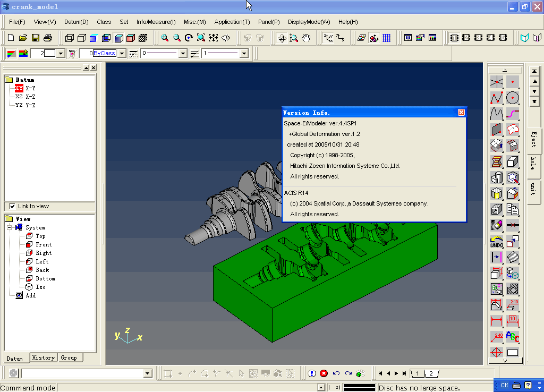
Task: Click the red stop command icon
Action: tap(324, 373)
